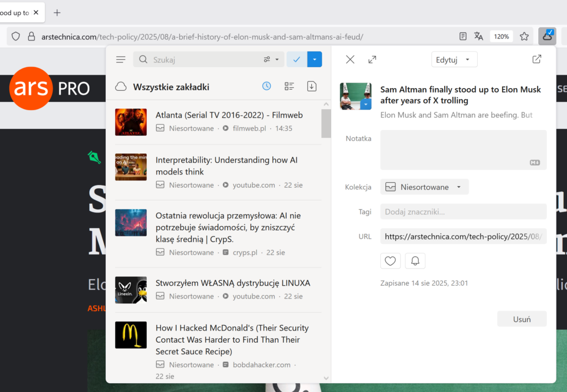Open the Edytuj dropdown
This screenshot has height=392, width=567.
coord(454,60)
